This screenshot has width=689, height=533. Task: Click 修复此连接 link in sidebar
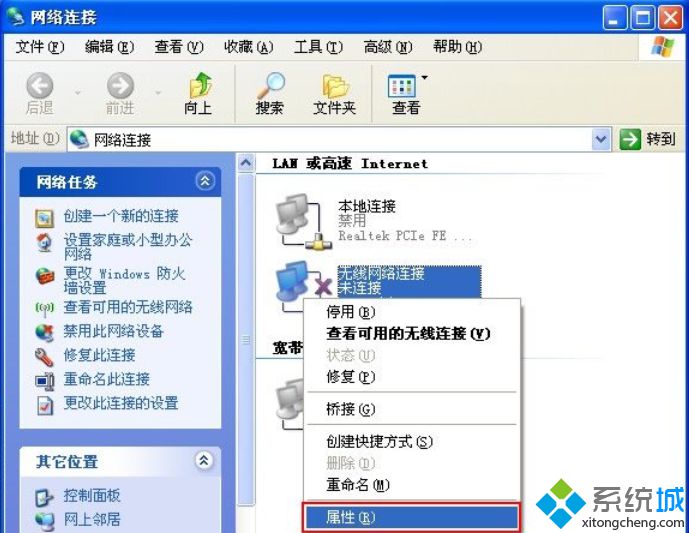click(x=99, y=355)
